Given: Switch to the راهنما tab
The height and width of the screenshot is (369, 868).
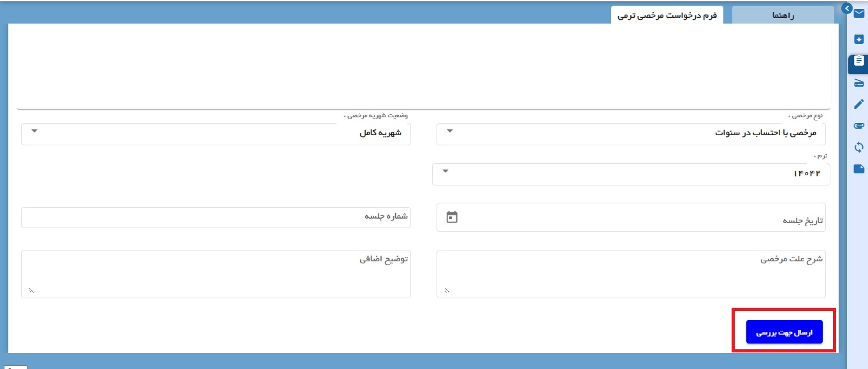Looking at the screenshot, I should [x=783, y=15].
